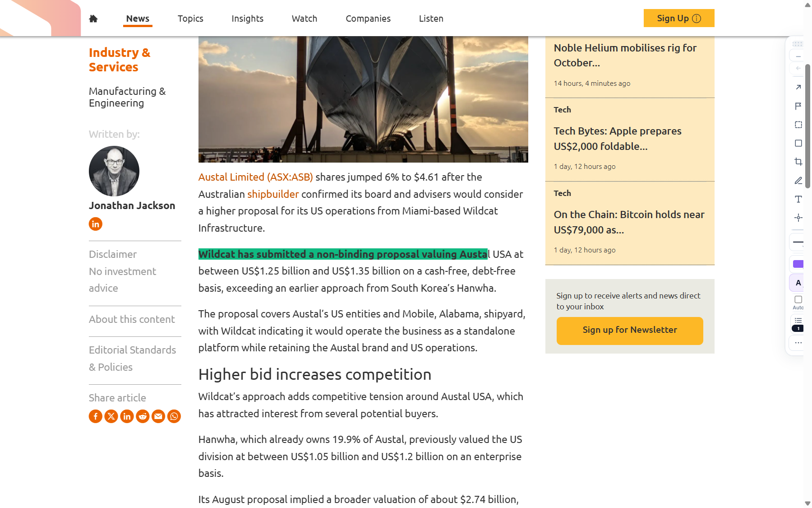Viewport: 812px width, 508px height.
Task: Select the rectangle shape tool
Action: [798, 143]
